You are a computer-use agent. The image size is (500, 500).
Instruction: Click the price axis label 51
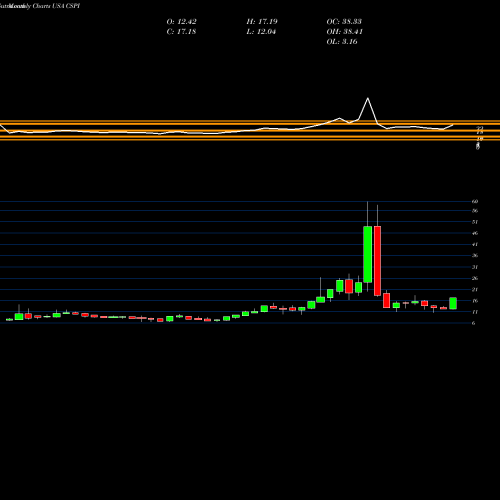475,222
